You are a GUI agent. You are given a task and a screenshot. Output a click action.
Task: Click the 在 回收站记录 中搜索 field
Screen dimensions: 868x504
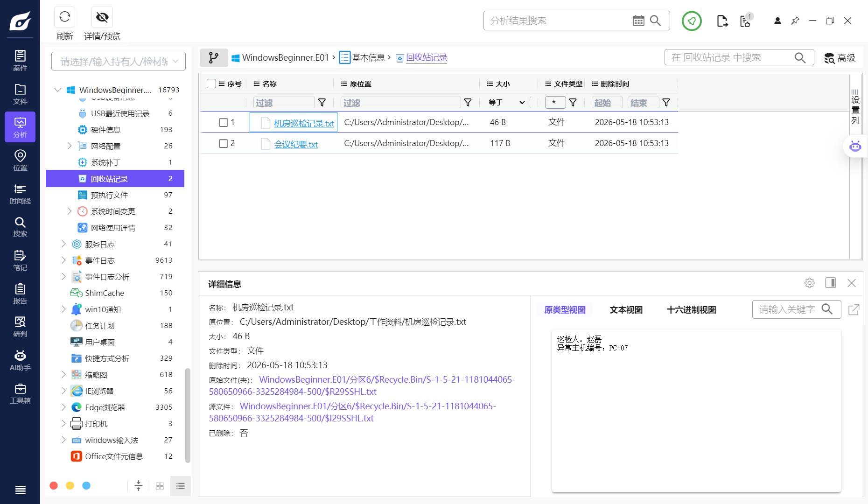pyautogui.click(x=739, y=57)
